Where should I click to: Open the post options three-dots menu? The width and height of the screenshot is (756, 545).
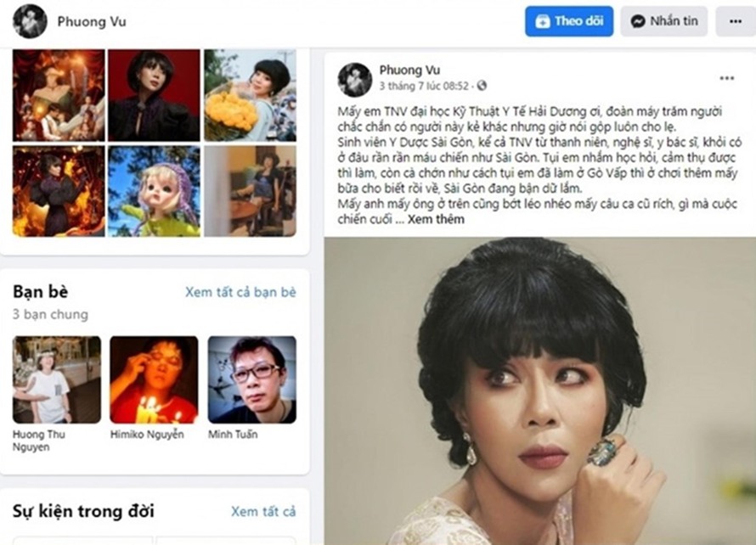726,78
